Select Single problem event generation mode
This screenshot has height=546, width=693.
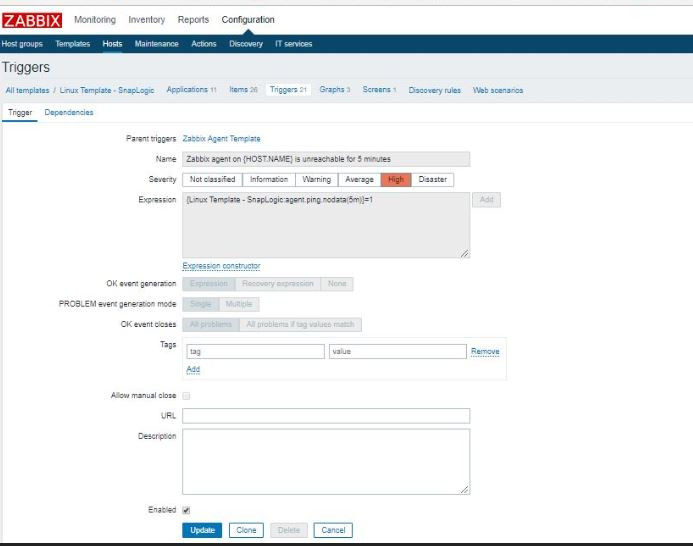tap(201, 304)
